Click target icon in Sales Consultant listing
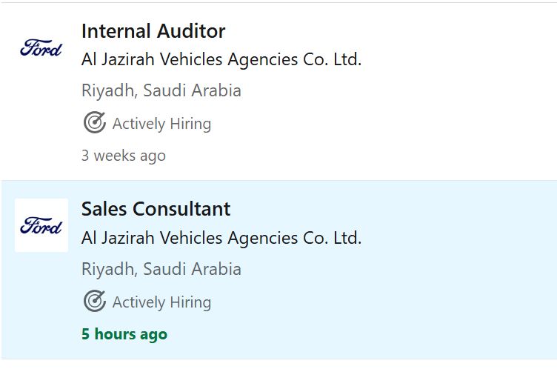 tap(95, 302)
